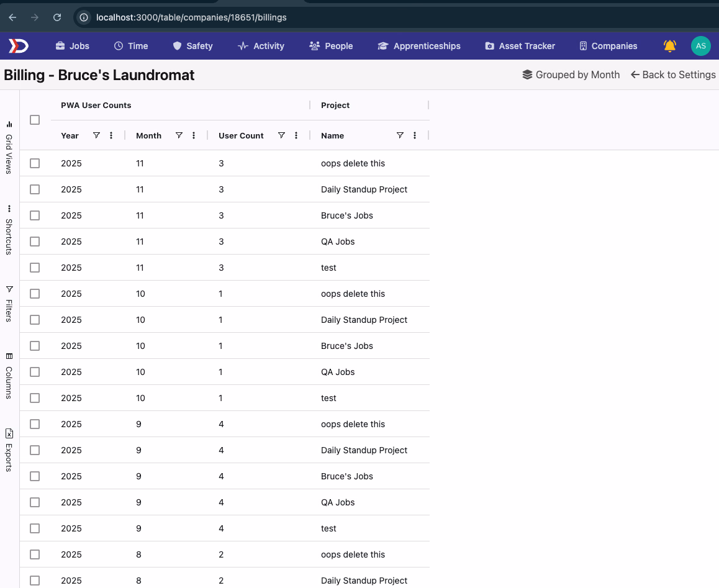Open the Grid Views side panel
The width and height of the screenshot is (719, 588).
tap(9, 147)
